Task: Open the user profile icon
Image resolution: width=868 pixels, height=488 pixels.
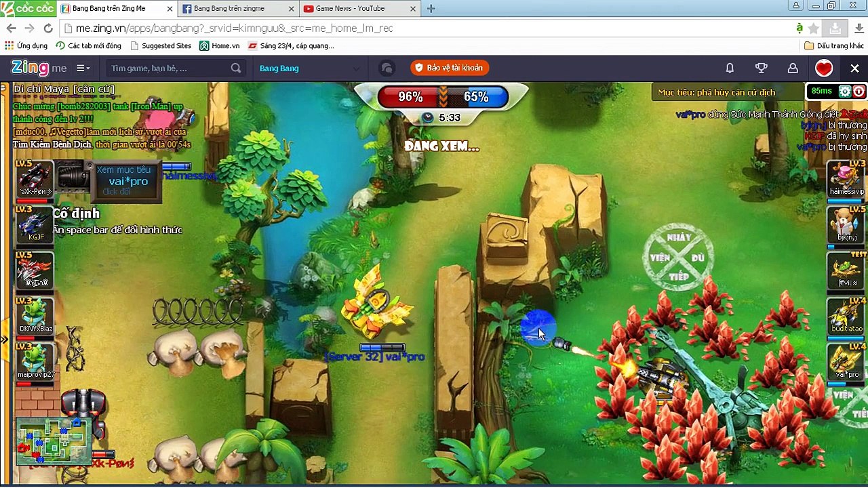Action: point(792,68)
